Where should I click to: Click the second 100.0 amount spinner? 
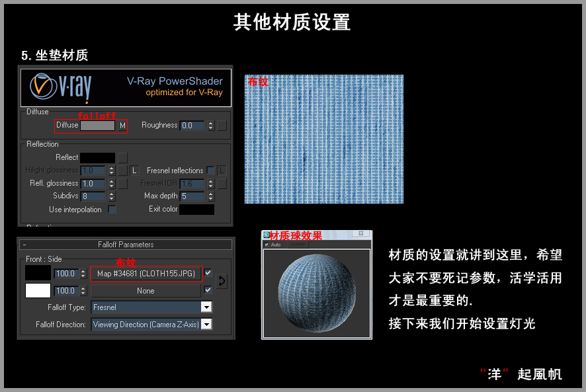[83, 291]
